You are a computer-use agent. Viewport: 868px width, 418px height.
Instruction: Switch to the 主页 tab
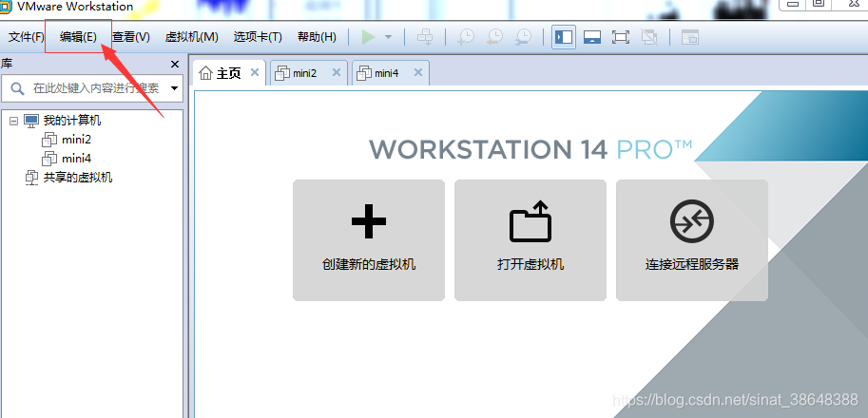228,73
